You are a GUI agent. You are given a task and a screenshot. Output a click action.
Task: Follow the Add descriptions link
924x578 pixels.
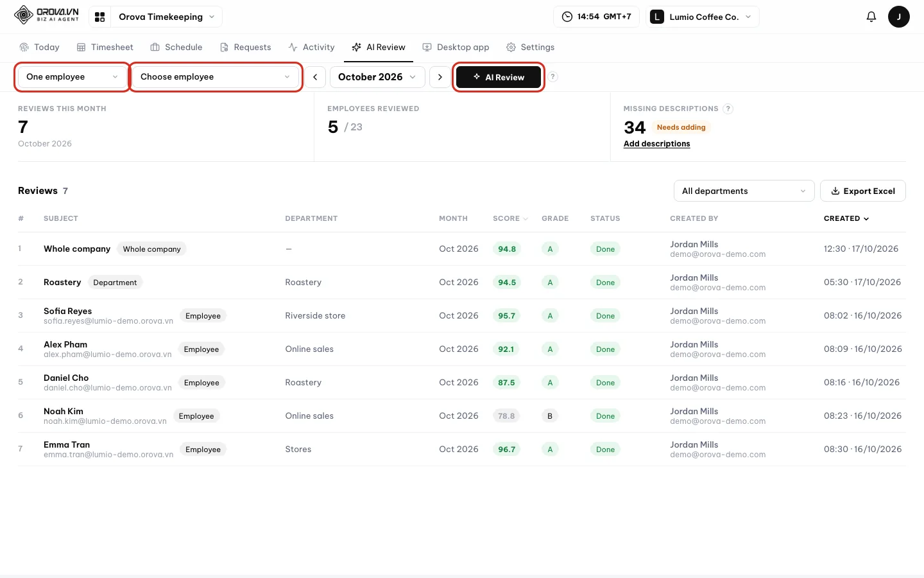(656, 144)
